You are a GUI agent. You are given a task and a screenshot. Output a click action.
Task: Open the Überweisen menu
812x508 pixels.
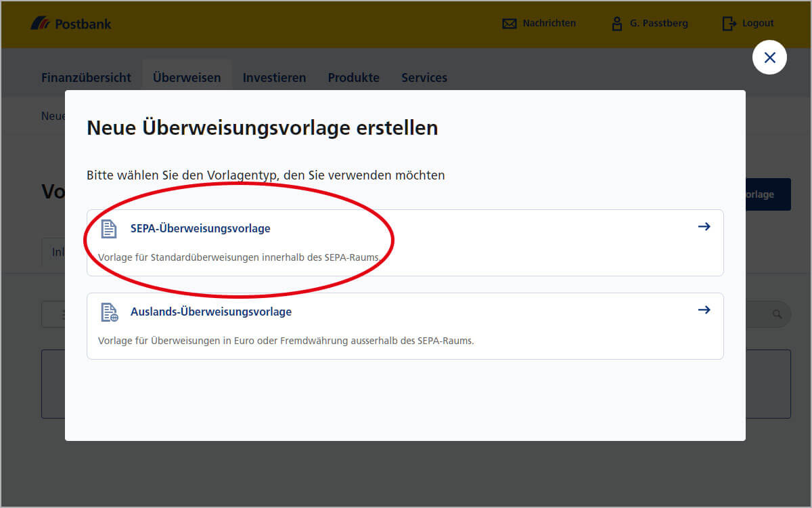187,78
